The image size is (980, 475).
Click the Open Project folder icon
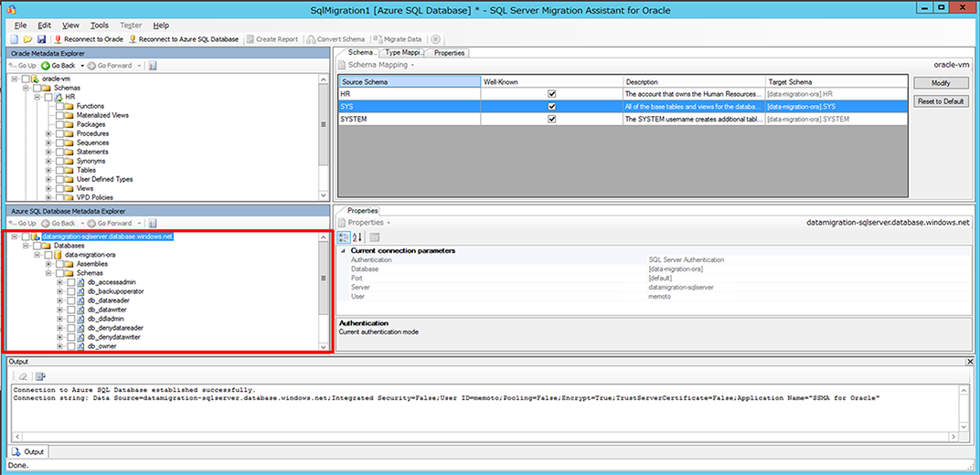pos(27,38)
